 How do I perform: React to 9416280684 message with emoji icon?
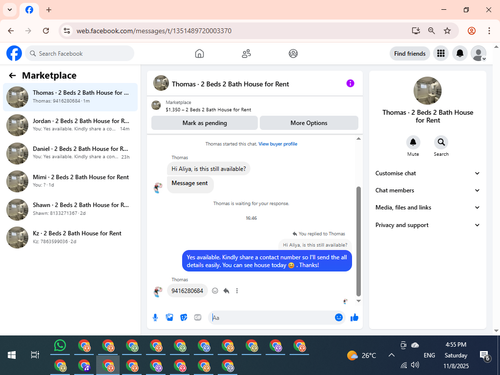click(x=215, y=291)
